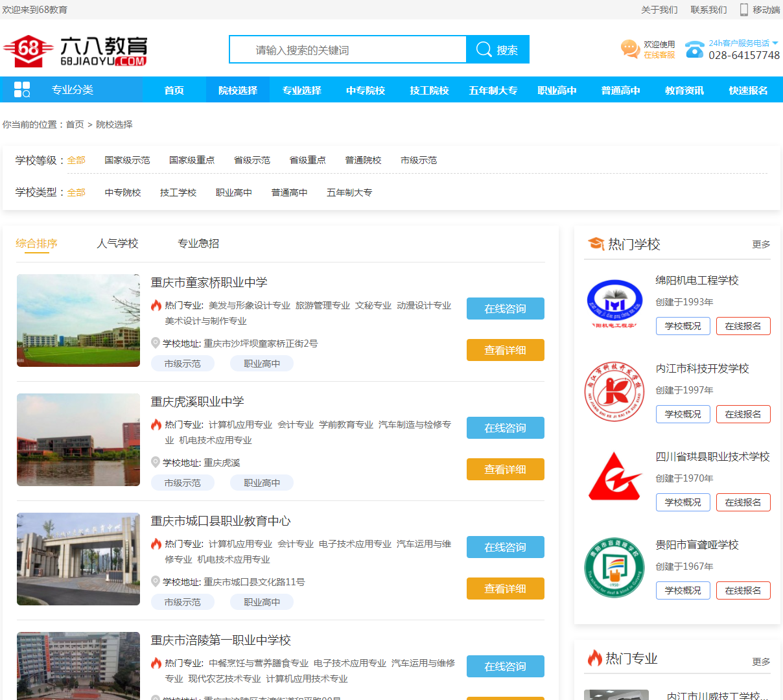Click 查看详细 for 重庆虎溪职业中学

tap(506, 469)
